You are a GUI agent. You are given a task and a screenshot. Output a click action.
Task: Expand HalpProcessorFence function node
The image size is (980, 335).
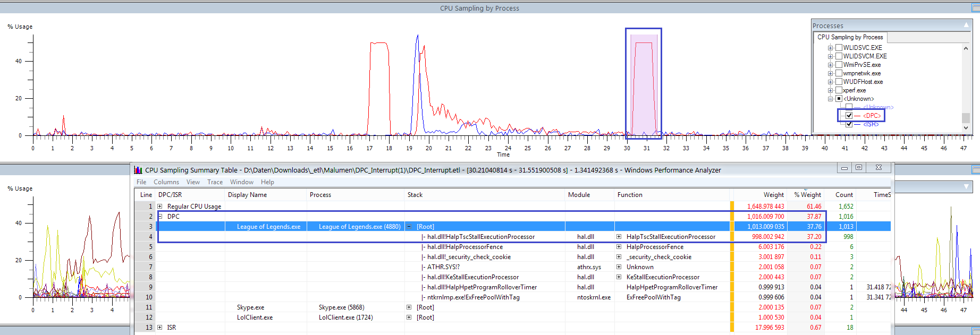click(x=619, y=246)
